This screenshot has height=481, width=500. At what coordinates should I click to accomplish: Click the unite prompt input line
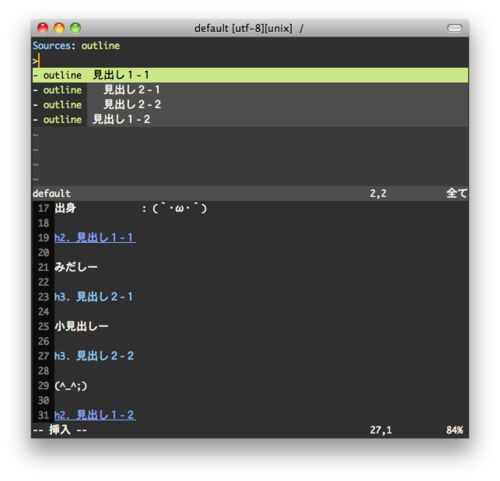coord(250,61)
